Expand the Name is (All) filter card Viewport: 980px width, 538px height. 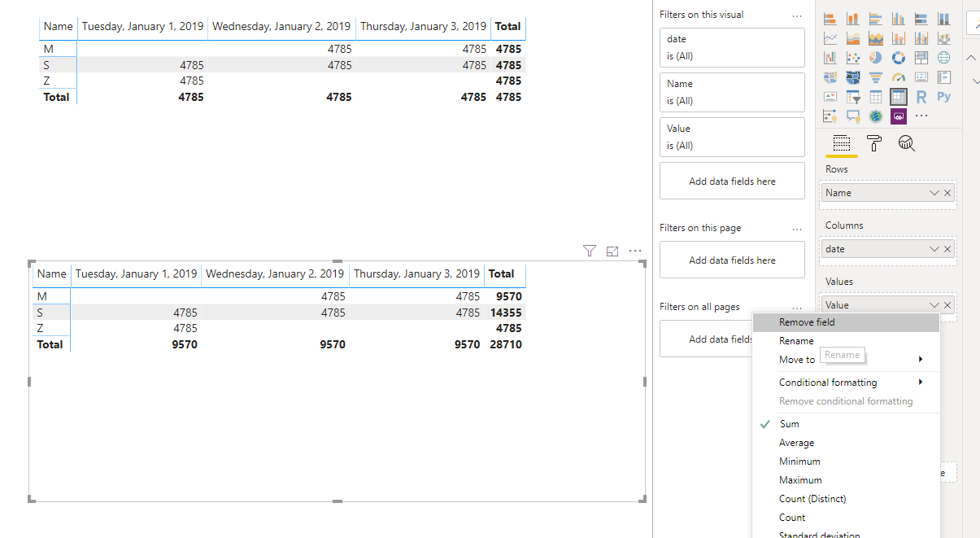[732, 92]
